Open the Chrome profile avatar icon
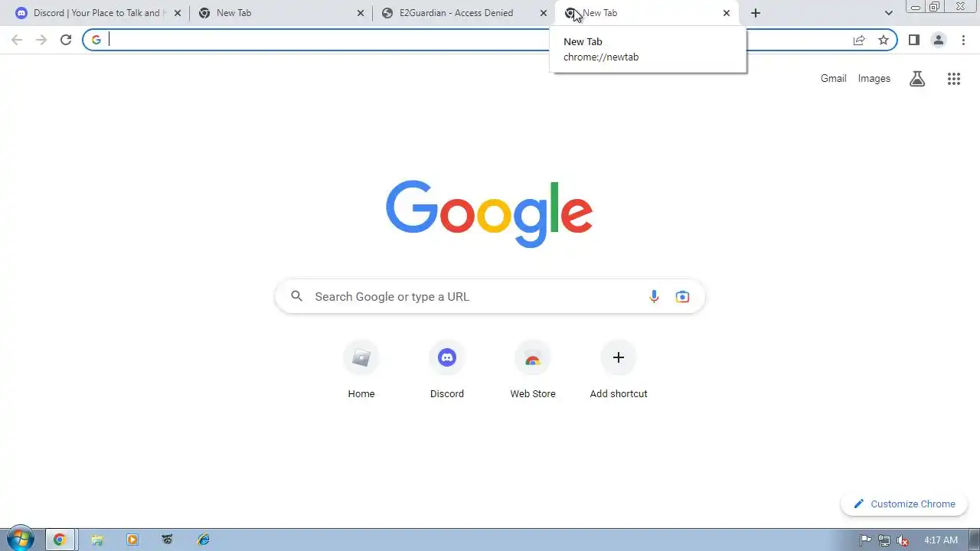The width and height of the screenshot is (980, 551). [x=939, y=40]
